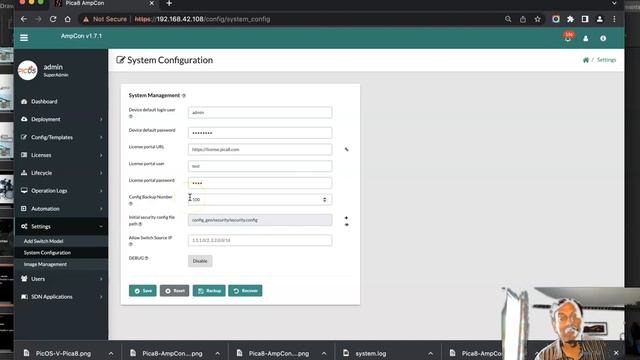
Task: Open the browser zoom magnifier icon
Action: [508, 19]
